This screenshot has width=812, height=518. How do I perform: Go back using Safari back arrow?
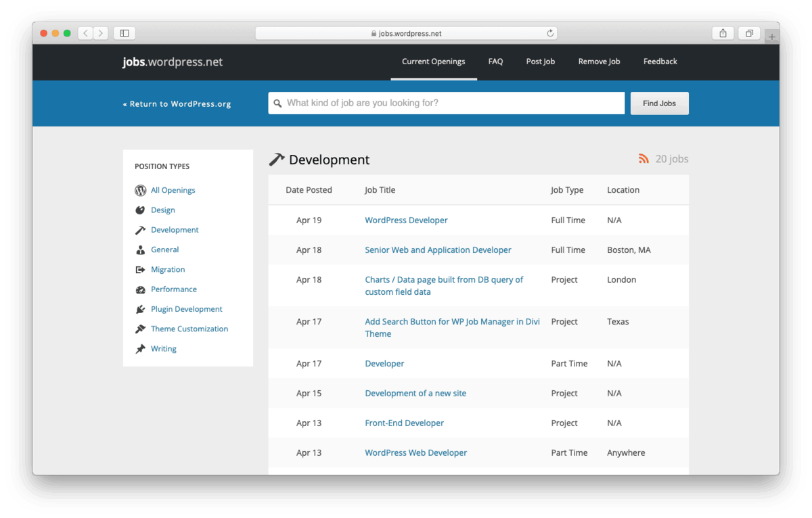click(86, 33)
